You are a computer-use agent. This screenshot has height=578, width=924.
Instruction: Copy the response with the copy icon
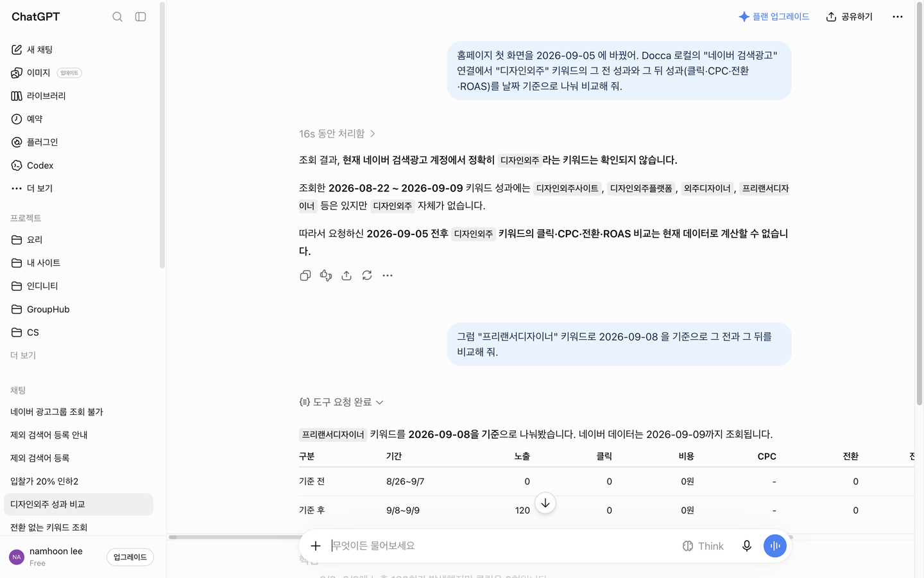(305, 276)
